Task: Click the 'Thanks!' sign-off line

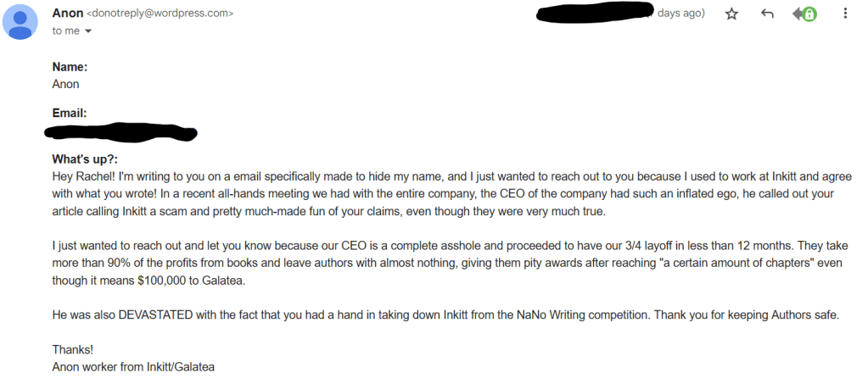Action: pyautogui.click(x=71, y=350)
